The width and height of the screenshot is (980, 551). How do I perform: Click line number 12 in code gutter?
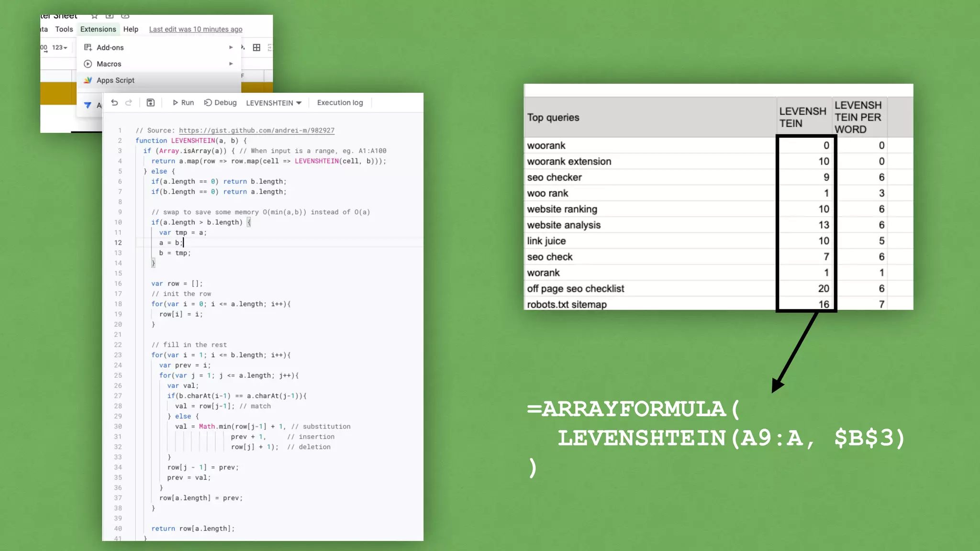click(118, 242)
